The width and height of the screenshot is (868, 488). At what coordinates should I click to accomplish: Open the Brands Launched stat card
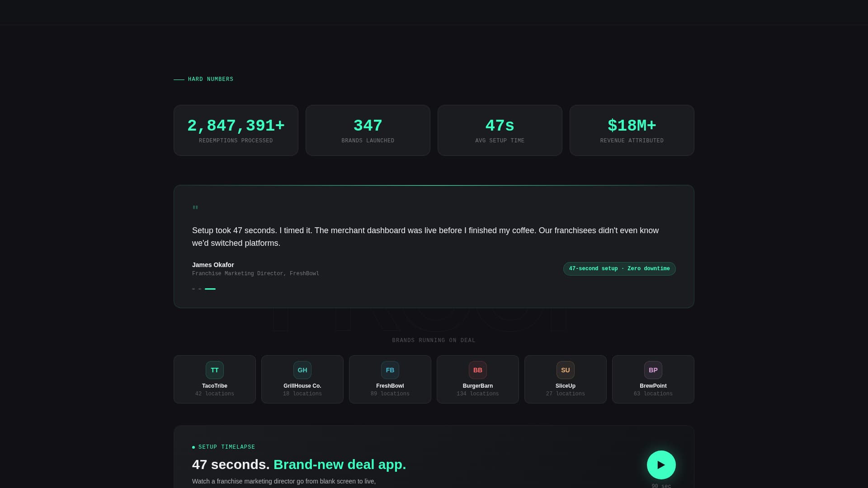[x=368, y=131]
